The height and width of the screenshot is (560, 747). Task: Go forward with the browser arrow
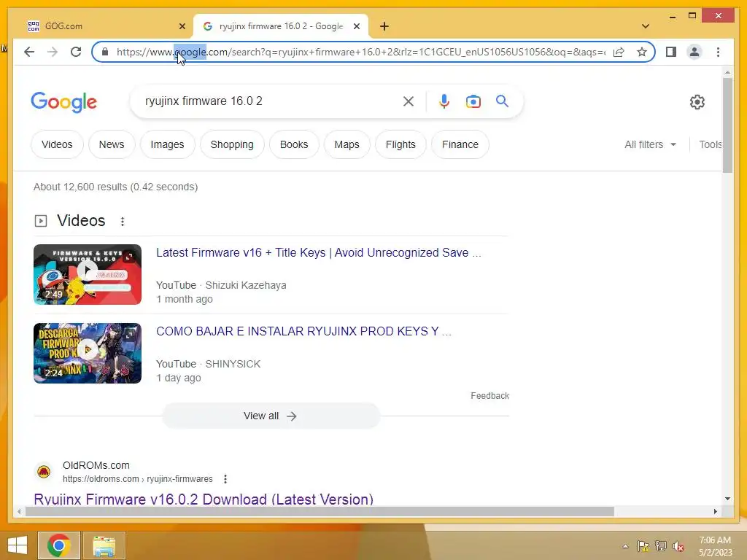tap(53, 52)
